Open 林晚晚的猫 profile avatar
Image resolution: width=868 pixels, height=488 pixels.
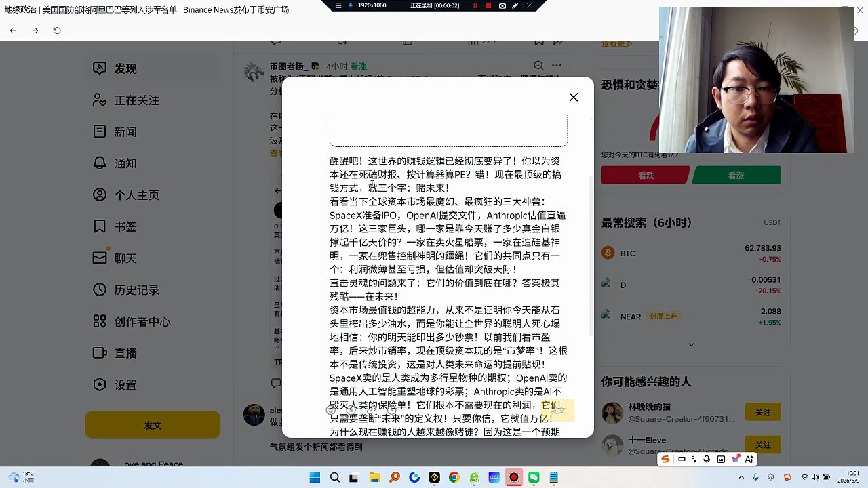pyautogui.click(x=612, y=413)
